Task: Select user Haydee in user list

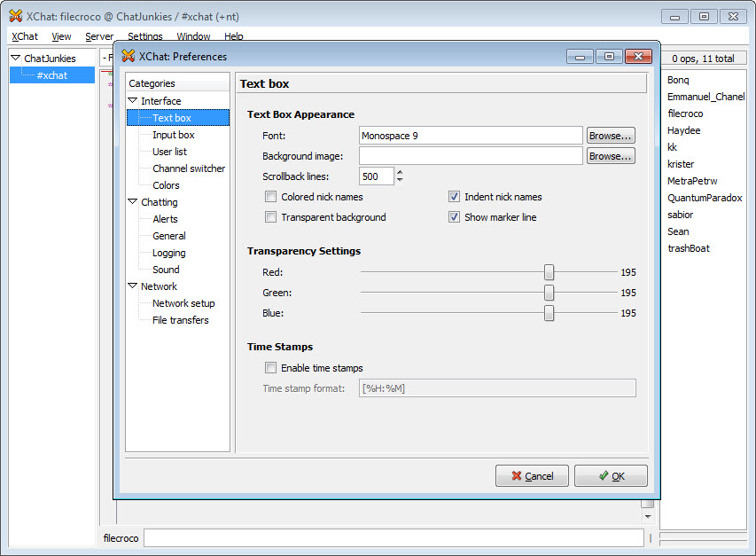Action: click(x=683, y=130)
